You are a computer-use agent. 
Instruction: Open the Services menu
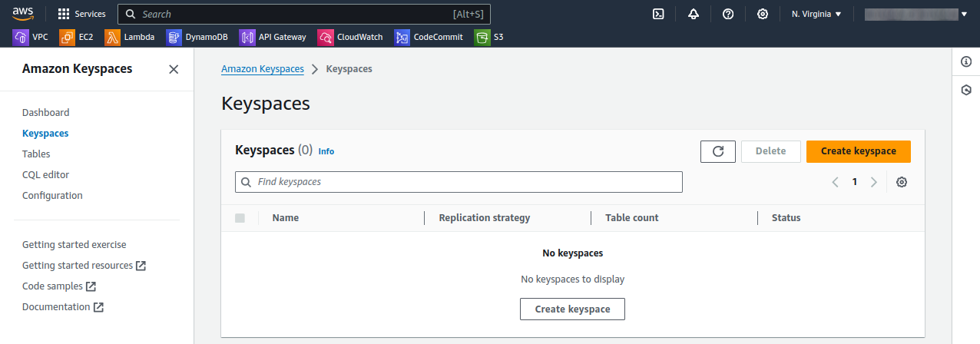[x=81, y=14]
